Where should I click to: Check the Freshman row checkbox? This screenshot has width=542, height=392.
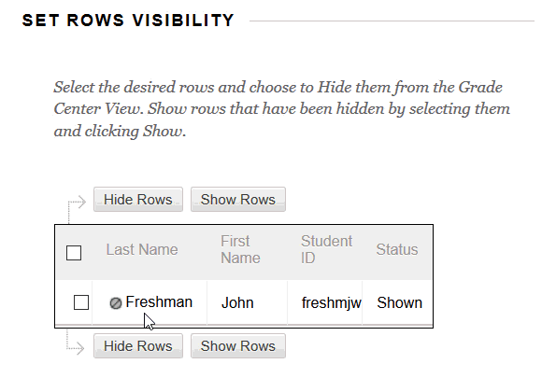click(x=81, y=302)
